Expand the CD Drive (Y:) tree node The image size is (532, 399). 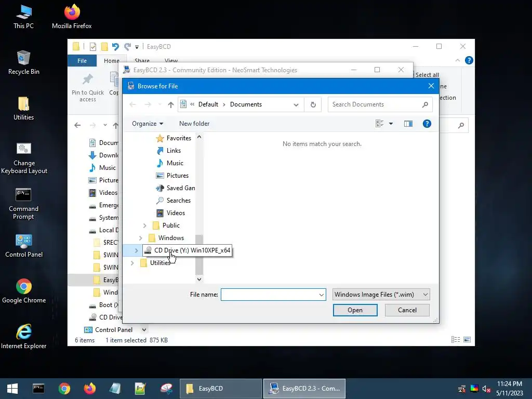(x=137, y=250)
